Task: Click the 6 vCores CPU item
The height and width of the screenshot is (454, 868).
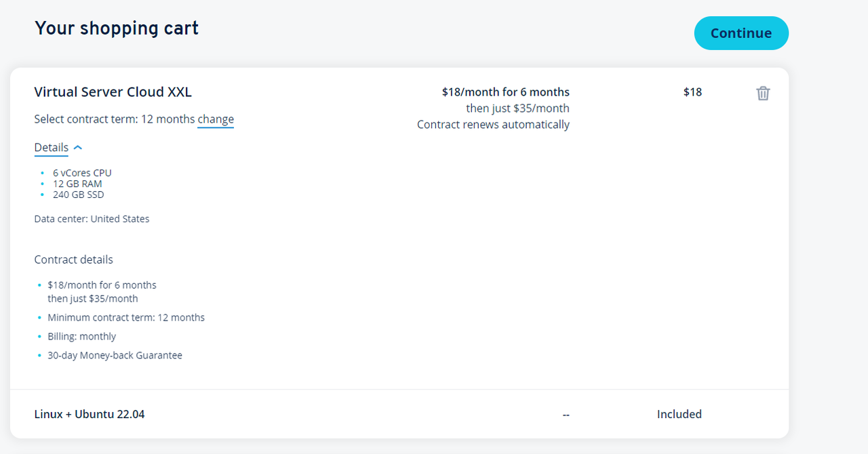Action: pyautogui.click(x=82, y=173)
